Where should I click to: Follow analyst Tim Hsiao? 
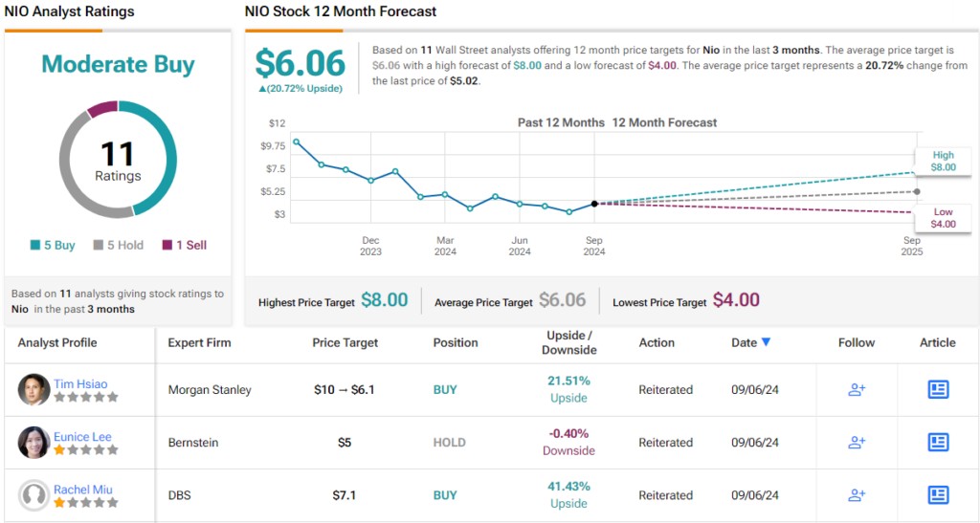[x=857, y=389]
